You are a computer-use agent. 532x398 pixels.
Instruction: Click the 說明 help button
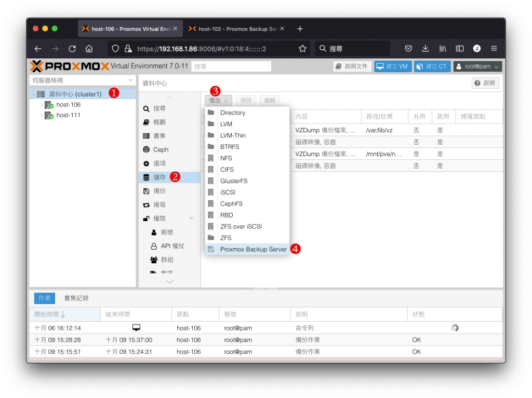485,83
